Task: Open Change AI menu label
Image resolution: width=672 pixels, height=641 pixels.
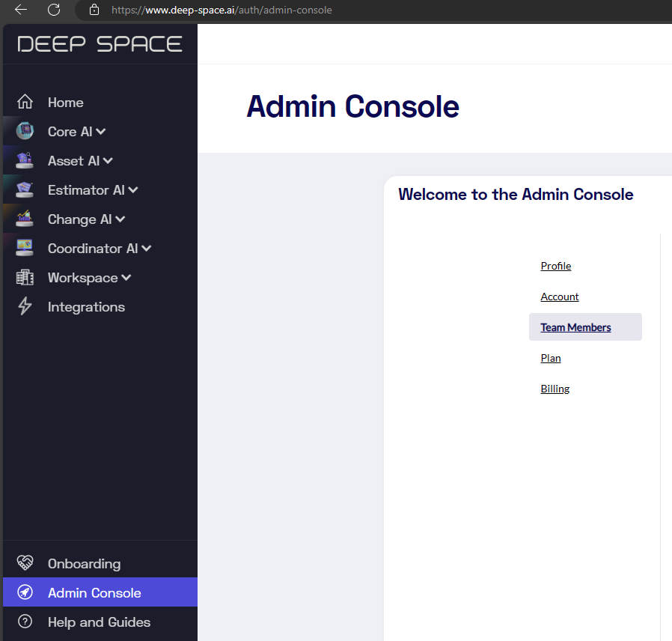Action: coord(80,219)
